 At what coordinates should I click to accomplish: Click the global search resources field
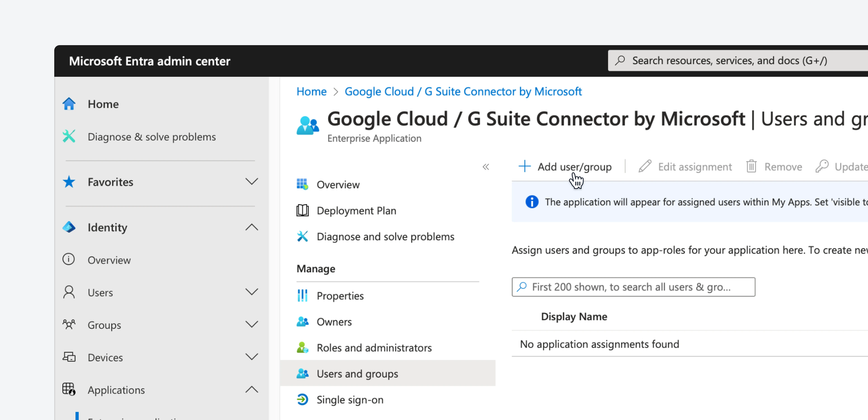(x=738, y=61)
